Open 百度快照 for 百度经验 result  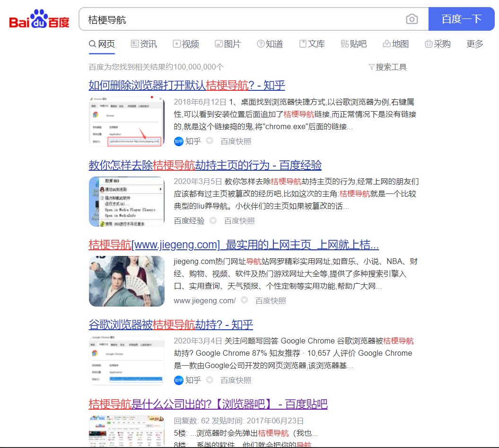[x=239, y=221]
